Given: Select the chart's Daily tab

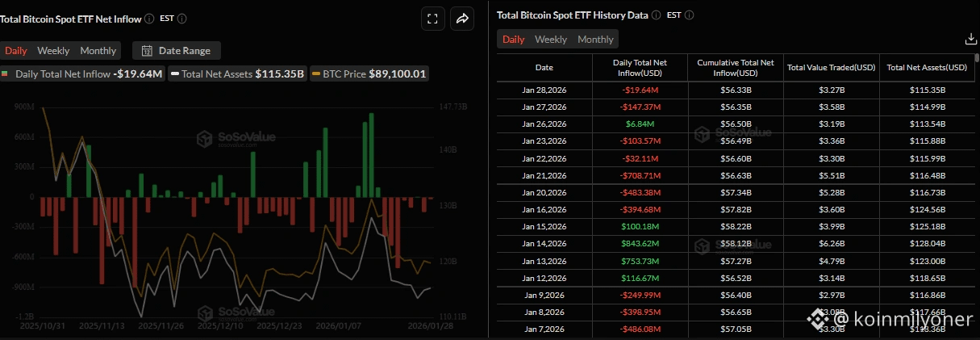Looking at the screenshot, I should click(x=16, y=51).
